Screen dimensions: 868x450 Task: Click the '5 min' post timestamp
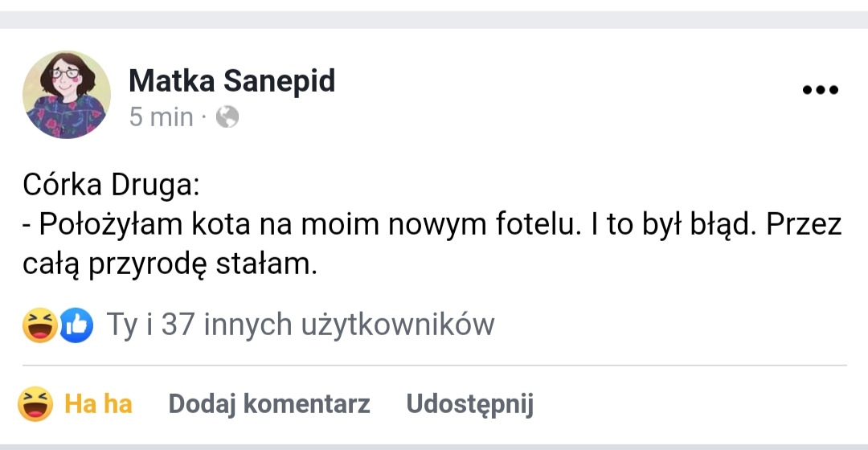[161, 117]
